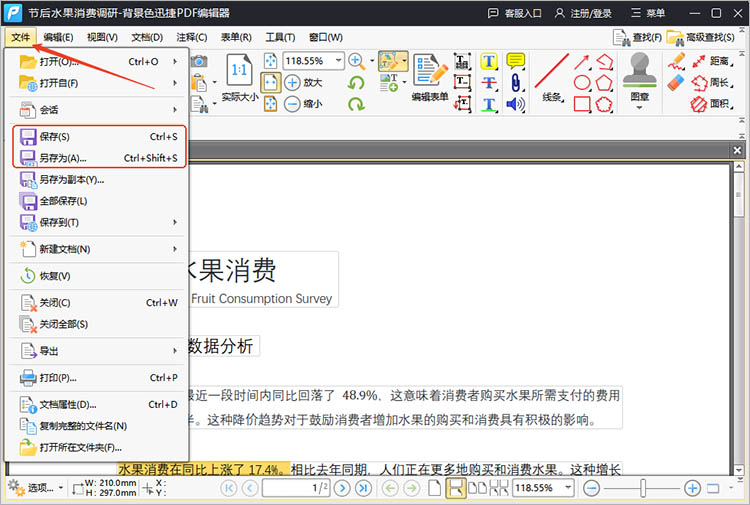Open the 菜单 hamburger menu
This screenshot has height=505, width=750.
pyautogui.click(x=648, y=13)
